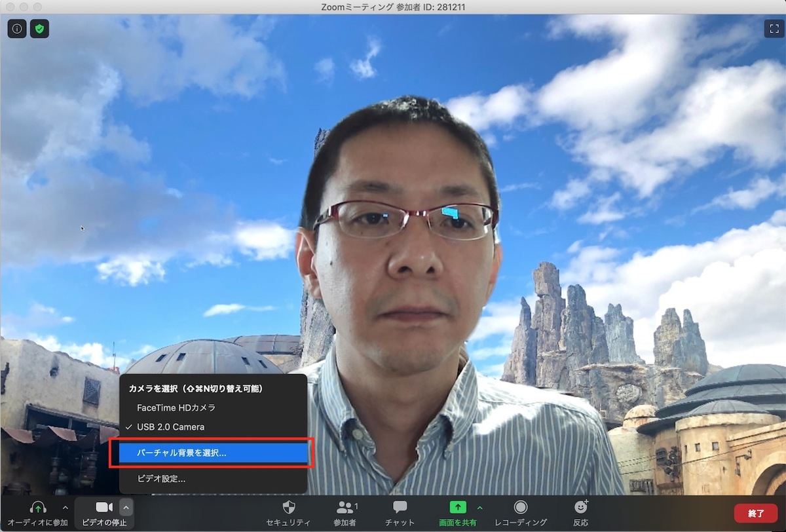Stop video with the camera icon
The image size is (786, 532).
click(x=104, y=507)
